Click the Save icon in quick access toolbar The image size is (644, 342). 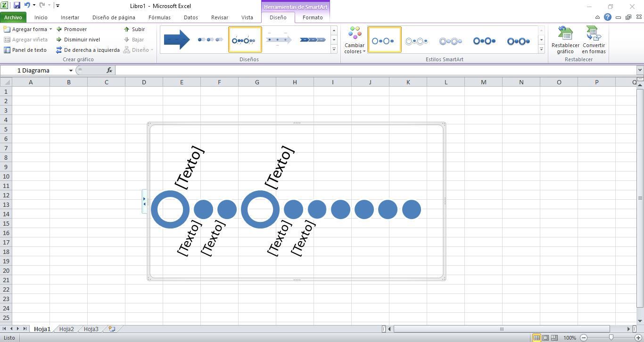point(17,6)
